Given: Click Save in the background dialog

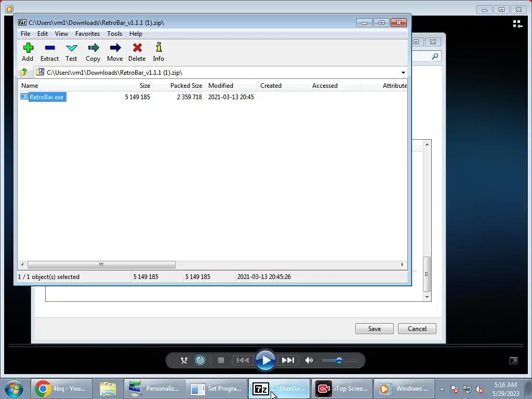Looking at the screenshot, I should 375,328.
